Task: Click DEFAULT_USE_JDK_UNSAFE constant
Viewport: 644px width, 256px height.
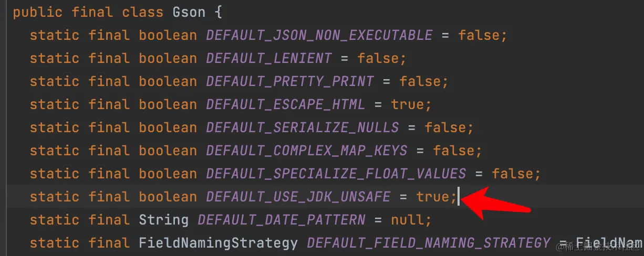Action: point(298,197)
